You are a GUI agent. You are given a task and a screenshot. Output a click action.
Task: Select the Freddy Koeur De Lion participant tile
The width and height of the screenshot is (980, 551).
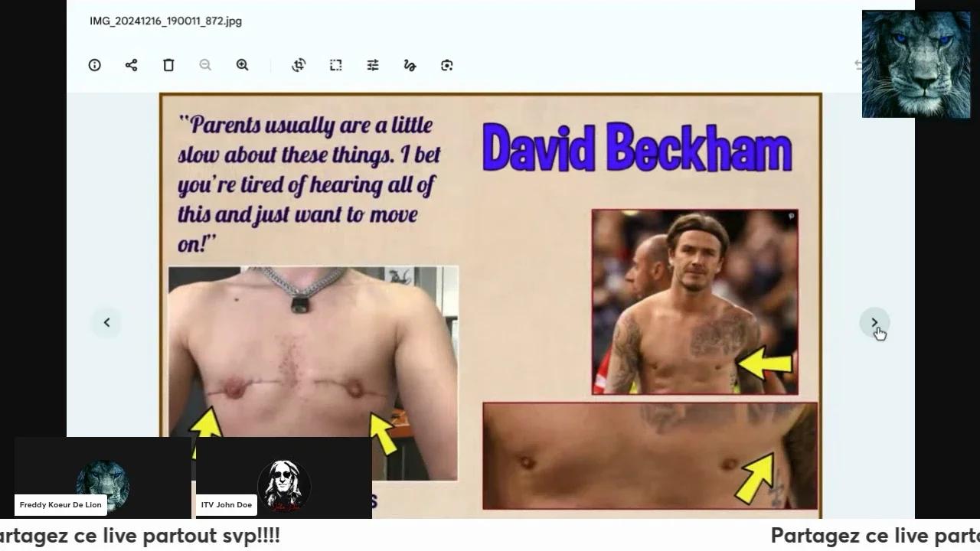[103, 478]
